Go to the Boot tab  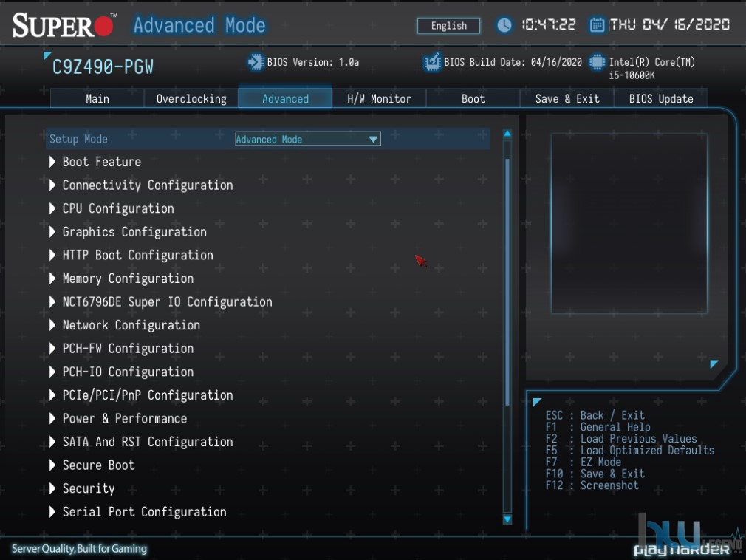click(473, 98)
